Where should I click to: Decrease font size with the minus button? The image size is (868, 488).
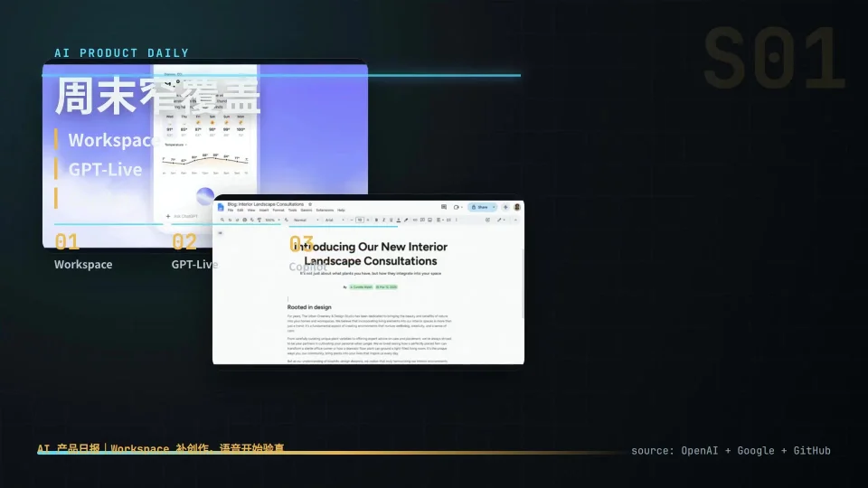coord(352,221)
